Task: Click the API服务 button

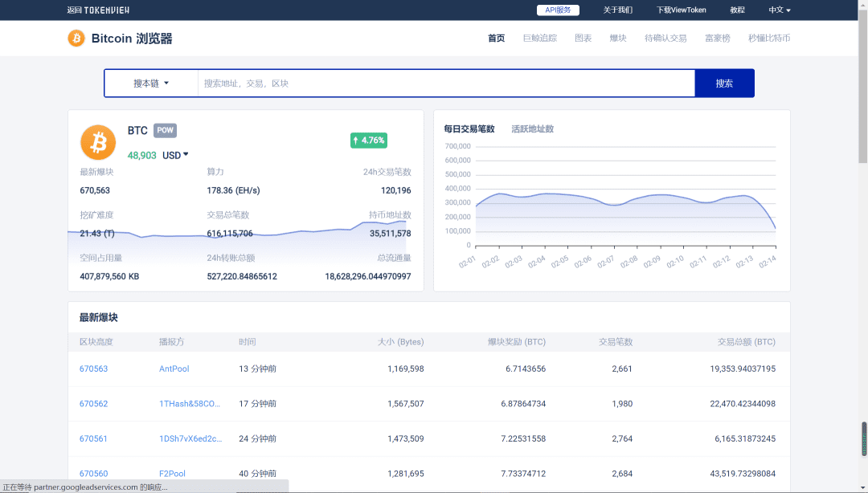Action: coord(558,10)
